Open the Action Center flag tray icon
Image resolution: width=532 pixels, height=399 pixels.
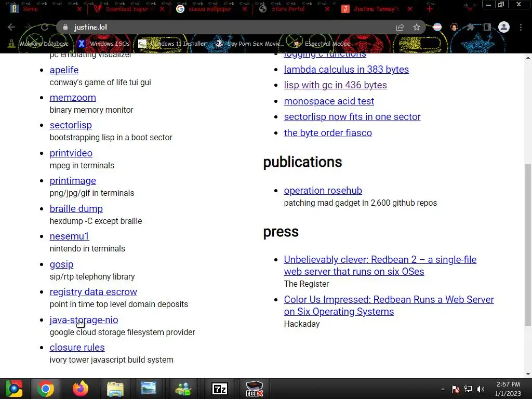(455, 389)
